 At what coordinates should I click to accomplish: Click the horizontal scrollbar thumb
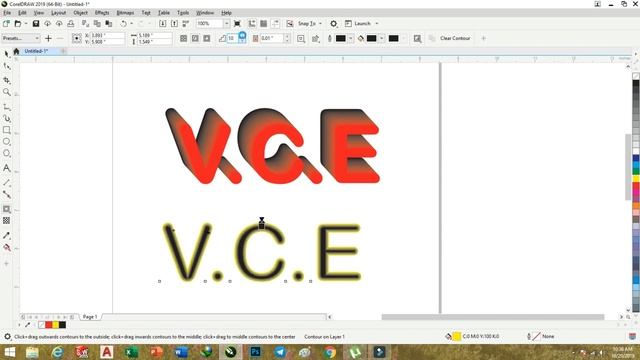[493, 317]
